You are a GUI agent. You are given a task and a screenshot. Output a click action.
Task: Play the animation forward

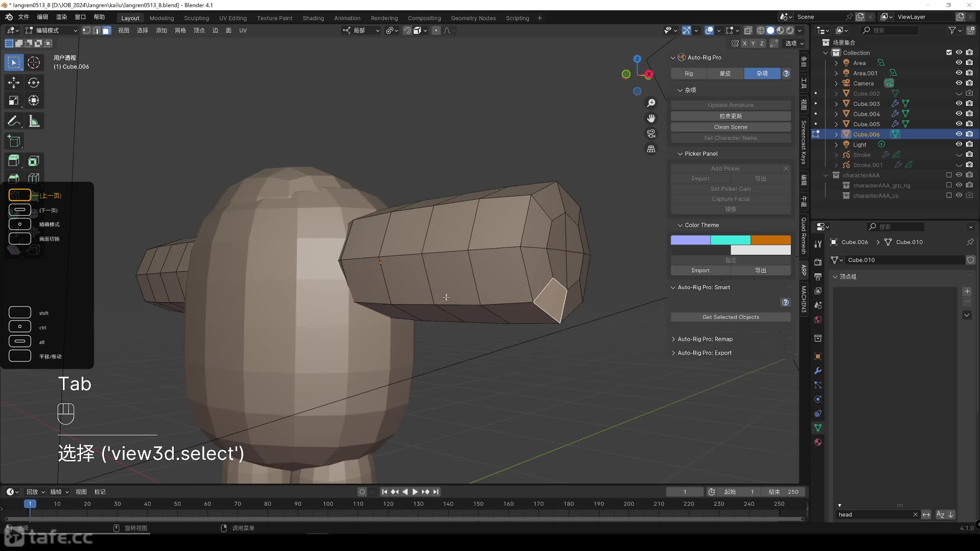(x=415, y=492)
